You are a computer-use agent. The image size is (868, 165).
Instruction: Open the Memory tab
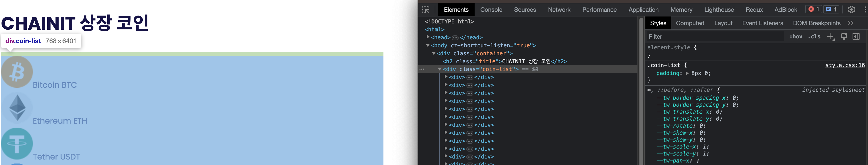681,9
